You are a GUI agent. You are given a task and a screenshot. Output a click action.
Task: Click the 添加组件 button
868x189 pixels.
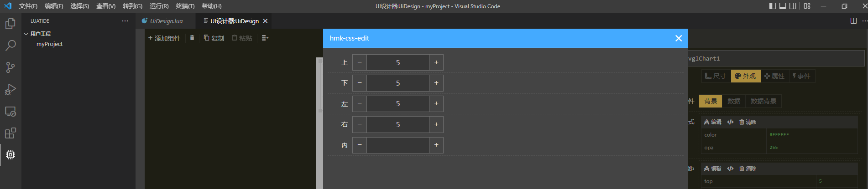click(x=164, y=38)
